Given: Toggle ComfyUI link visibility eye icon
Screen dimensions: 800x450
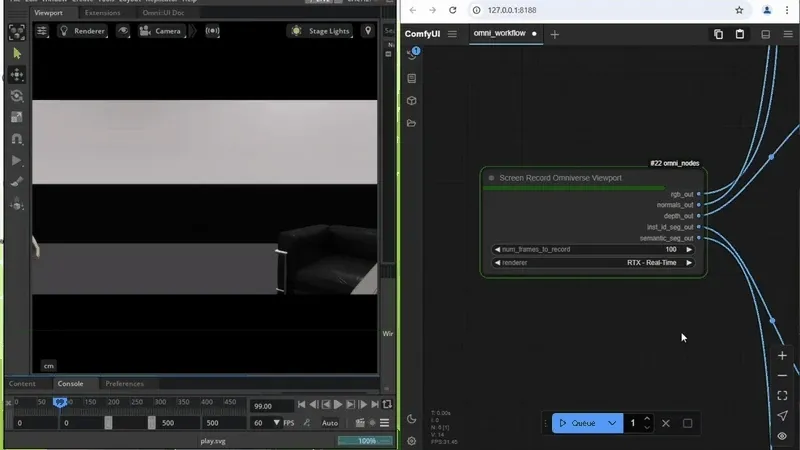Looking at the screenshot, I should pyautogui.click(x=782, y=436).
